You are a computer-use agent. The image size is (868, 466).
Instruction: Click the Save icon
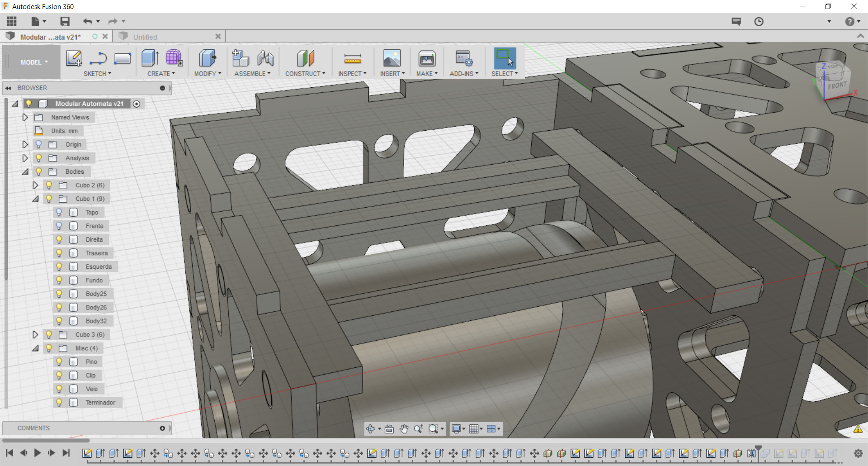65,21
